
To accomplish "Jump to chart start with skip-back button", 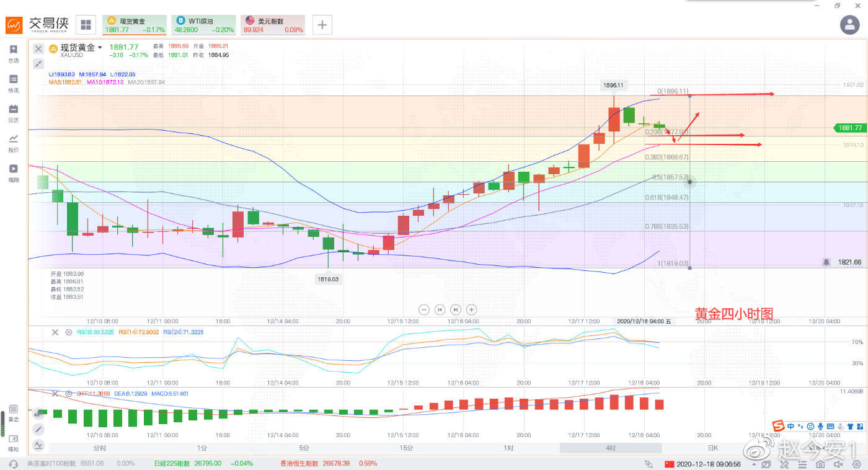I will pyautogui.click(x=440, y=309).
